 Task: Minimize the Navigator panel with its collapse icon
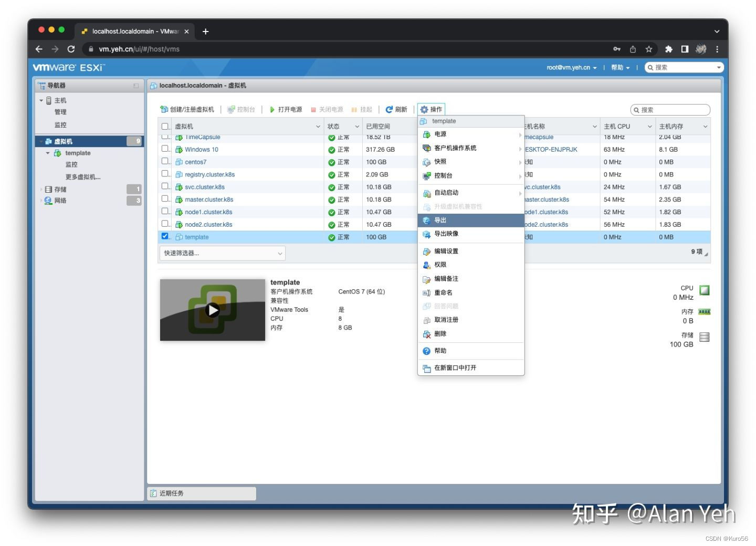tap(136, 86)
